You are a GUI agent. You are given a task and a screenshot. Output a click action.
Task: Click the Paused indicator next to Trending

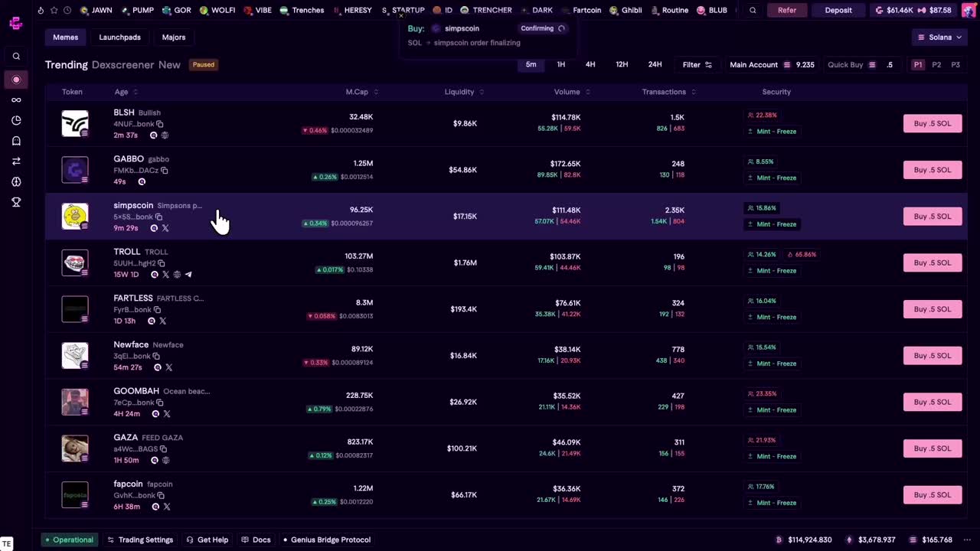pos(203,64)
